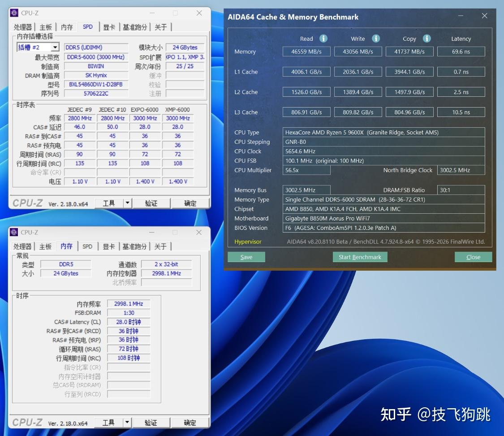
Task: Click the Close button at the bottom of AIDA64
Action: [x=473, y=257]
